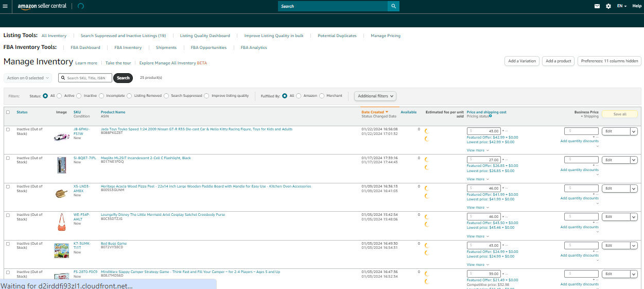Open FBA Analytics
644x289 pixels.
(x=254, y=47)
